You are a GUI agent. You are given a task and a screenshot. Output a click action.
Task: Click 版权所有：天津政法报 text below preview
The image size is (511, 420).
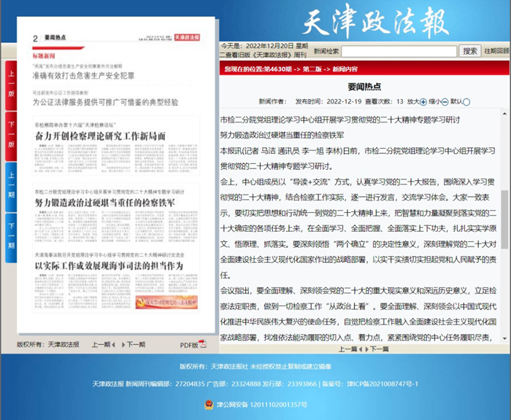[48, 344]
